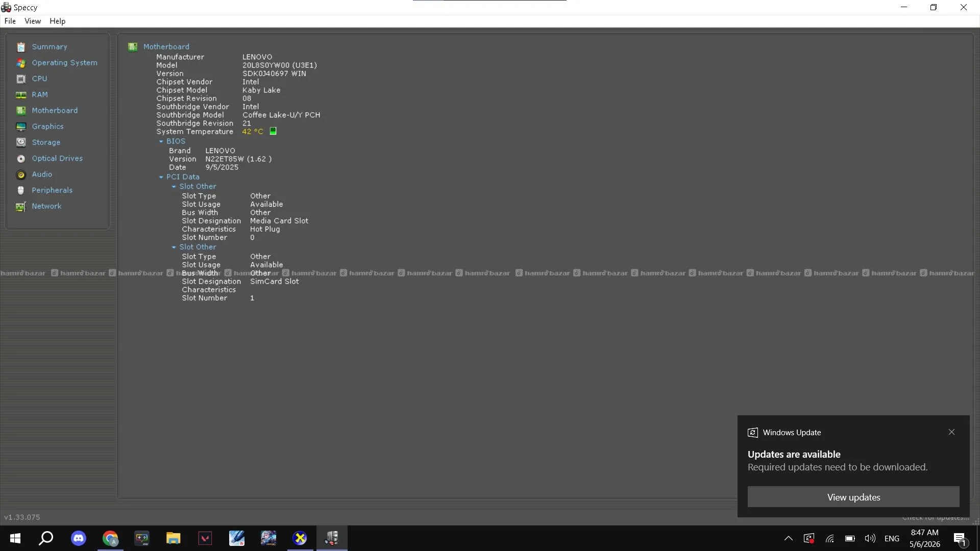Click the Southbridge Revision value 21
Viewport: 980px width, 551px height.
[x=247, y=123]
